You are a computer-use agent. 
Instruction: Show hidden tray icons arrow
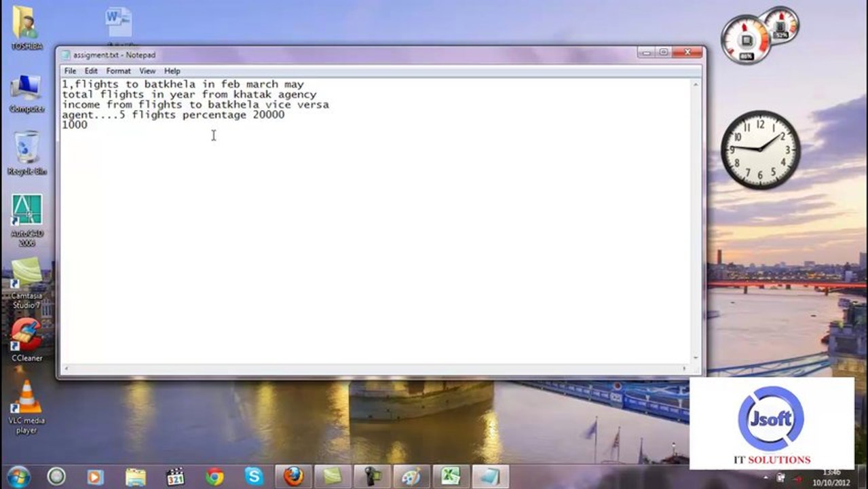(766, 477)
